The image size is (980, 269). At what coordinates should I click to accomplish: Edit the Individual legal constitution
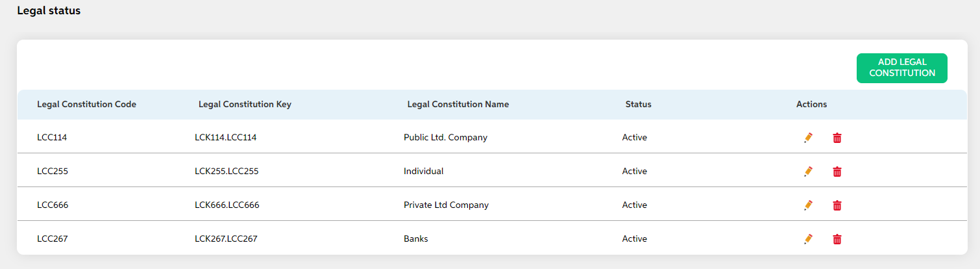pyautogui.click(x=808, y=172)
